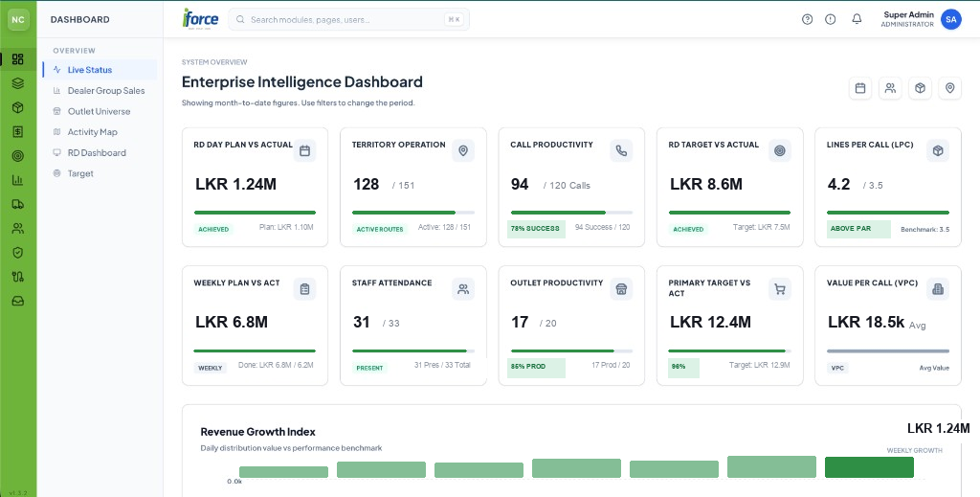Go to Outlet Universe
The width and height of the screenshot is (980, 497).
click(100, 111)
